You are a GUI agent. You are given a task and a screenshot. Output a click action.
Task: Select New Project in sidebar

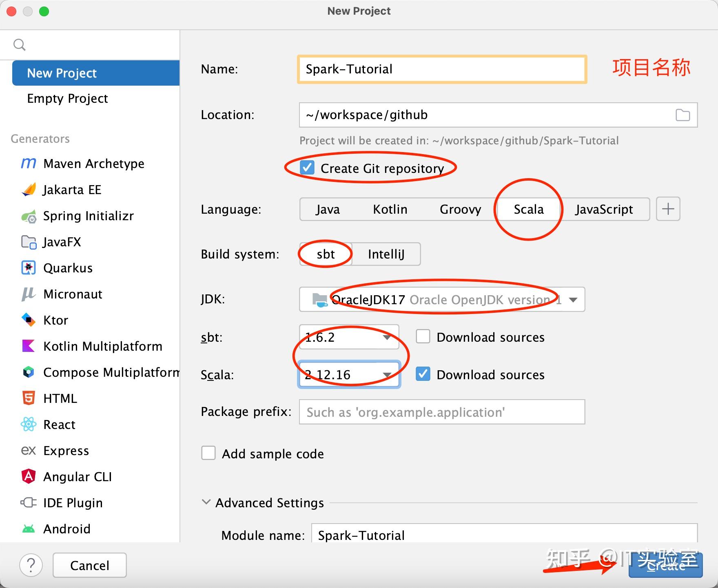[x=96, y=73]
